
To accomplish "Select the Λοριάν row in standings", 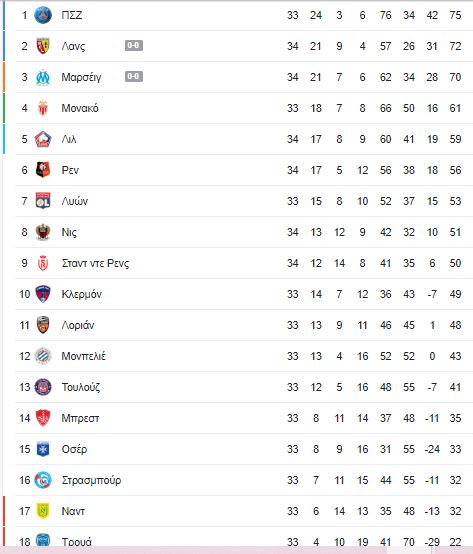I will click(x=244, y=325).
